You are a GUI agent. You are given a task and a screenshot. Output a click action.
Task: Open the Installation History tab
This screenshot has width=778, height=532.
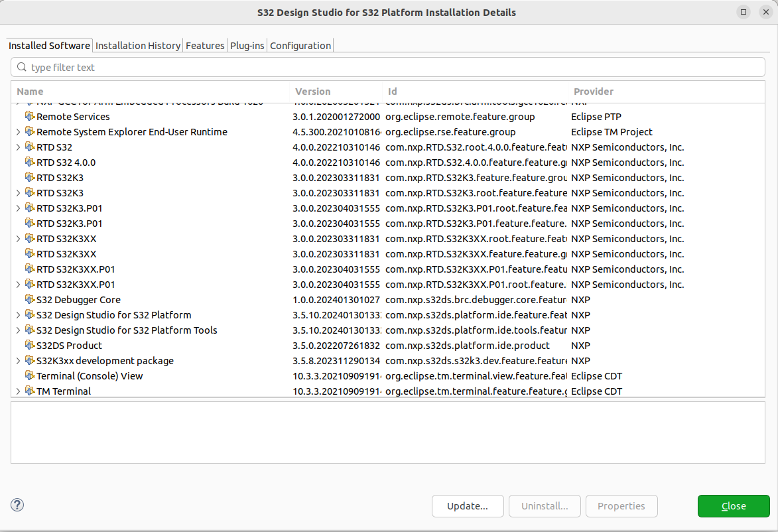click(137, 45)
